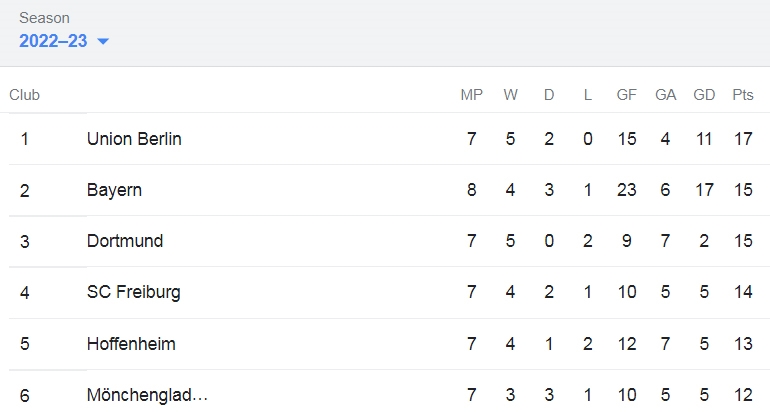Click the D column header

click(x=549, y=95)
